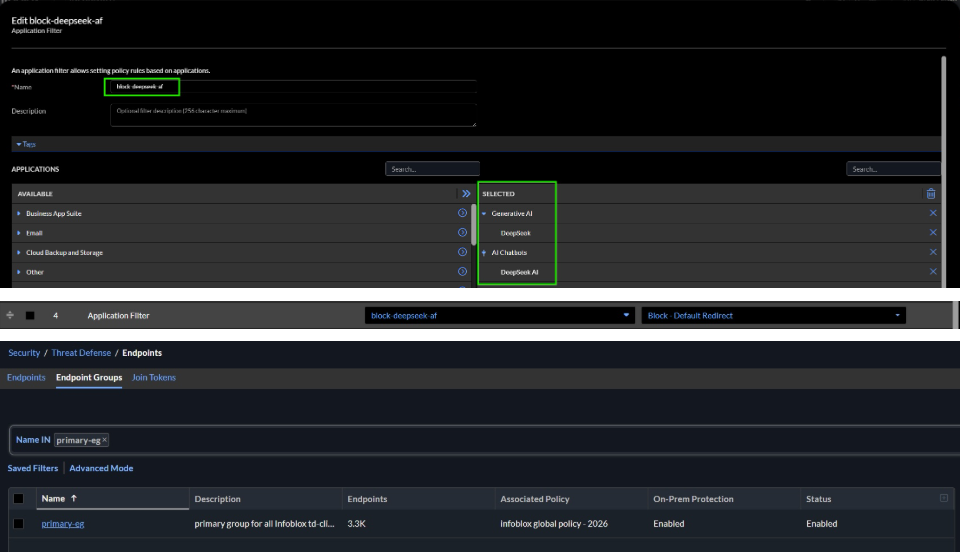Open Saved Filters
This screenshot has height=552, width=960.
pos(32,468)
